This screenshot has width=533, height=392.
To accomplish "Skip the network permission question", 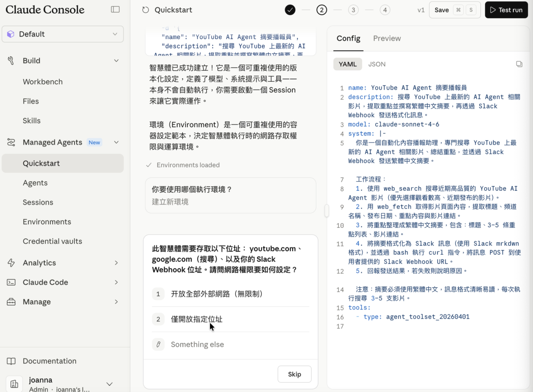I will (x=294, y=374).
